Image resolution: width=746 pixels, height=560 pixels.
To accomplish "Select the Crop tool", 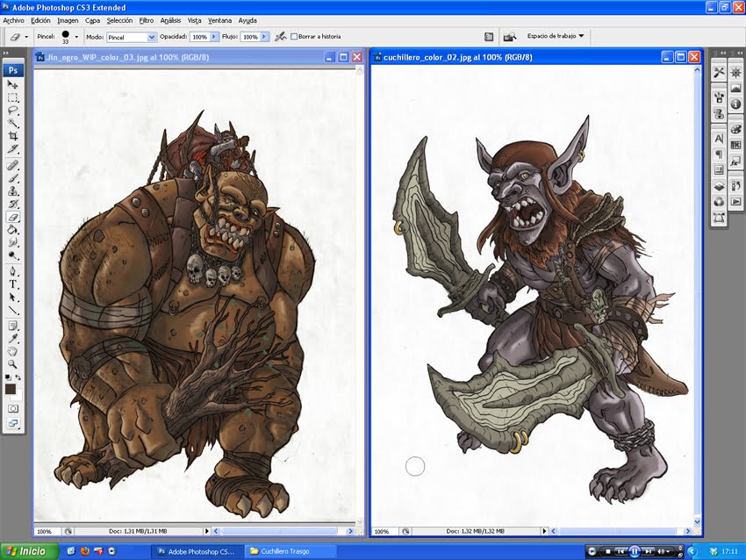I will [13, 136].
